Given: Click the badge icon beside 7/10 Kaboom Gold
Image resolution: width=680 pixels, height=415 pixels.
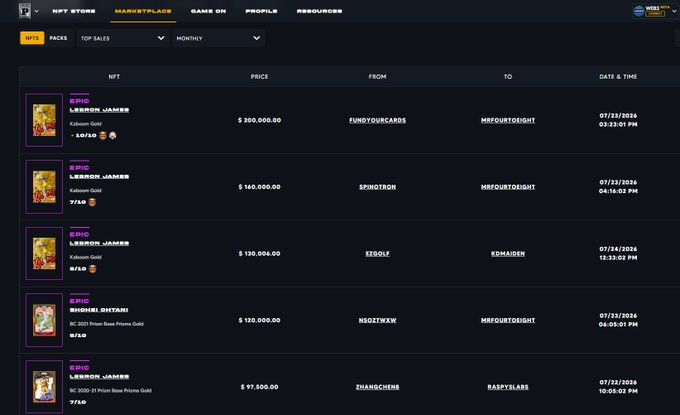Looking at the screenshot, I should [x=92, y=202].
